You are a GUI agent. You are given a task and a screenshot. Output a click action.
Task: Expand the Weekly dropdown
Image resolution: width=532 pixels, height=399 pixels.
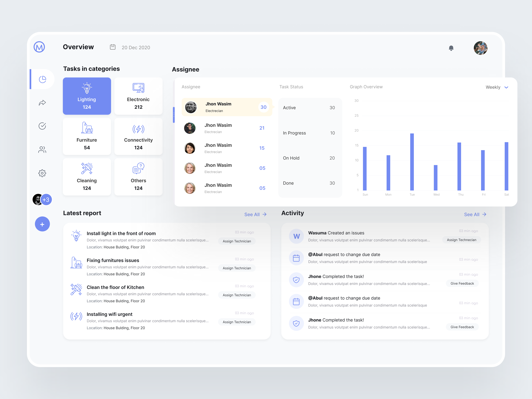pos(497,87)
